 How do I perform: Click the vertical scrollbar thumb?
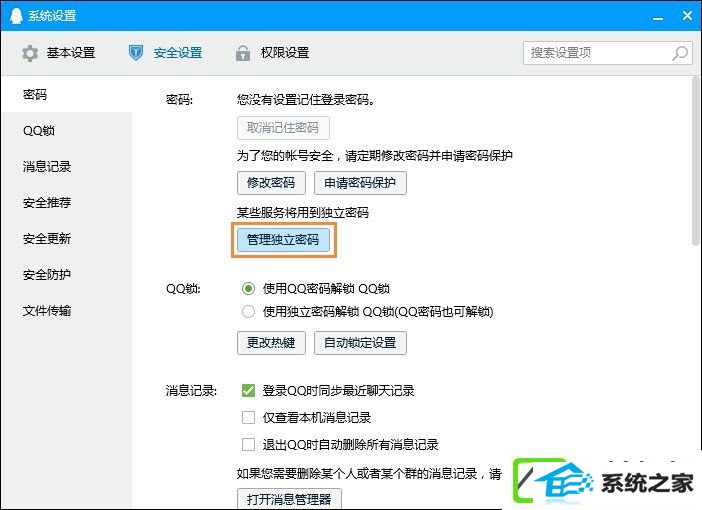pos(695,161)
